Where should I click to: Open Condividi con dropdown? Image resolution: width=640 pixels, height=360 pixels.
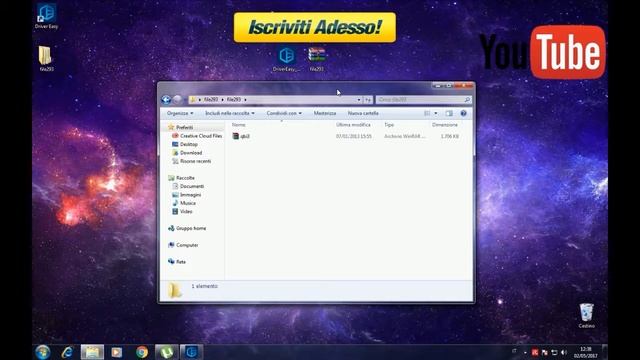284,113
